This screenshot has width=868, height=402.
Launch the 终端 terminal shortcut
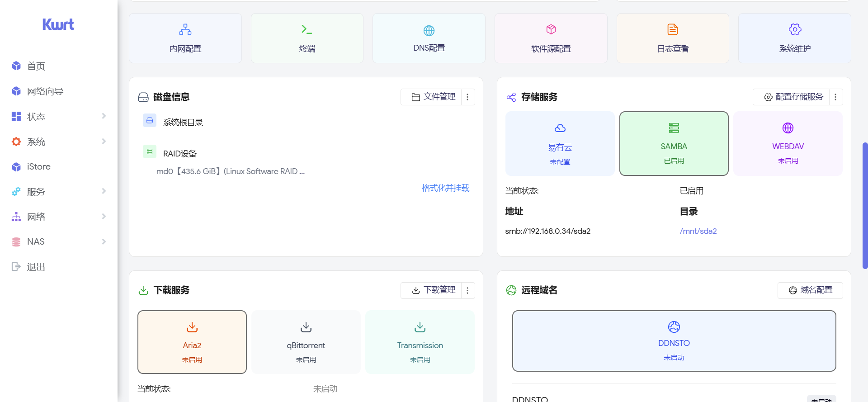point(307,38)
